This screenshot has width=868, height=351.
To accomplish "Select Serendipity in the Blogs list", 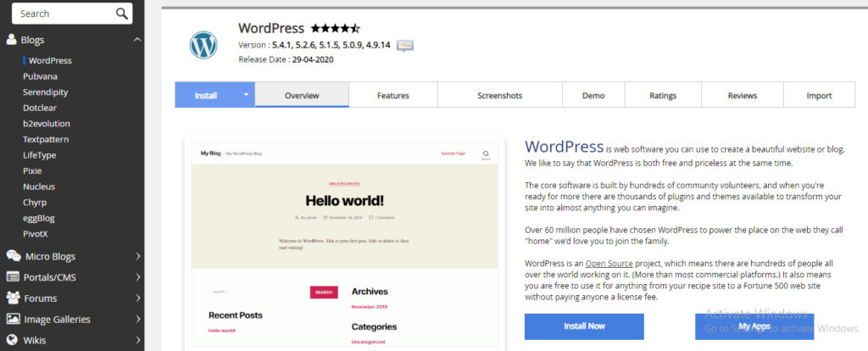I will click(46, 92).
